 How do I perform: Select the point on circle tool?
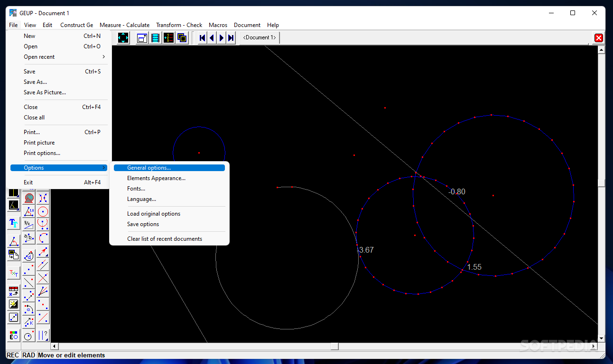pyautogui.click(x=29, y=336)
